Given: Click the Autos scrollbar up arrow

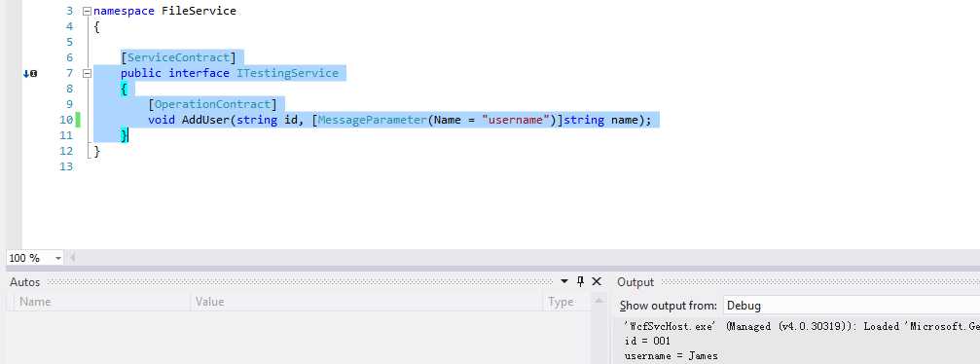Looking at the screenshot, I should click(x=599, y=301).
